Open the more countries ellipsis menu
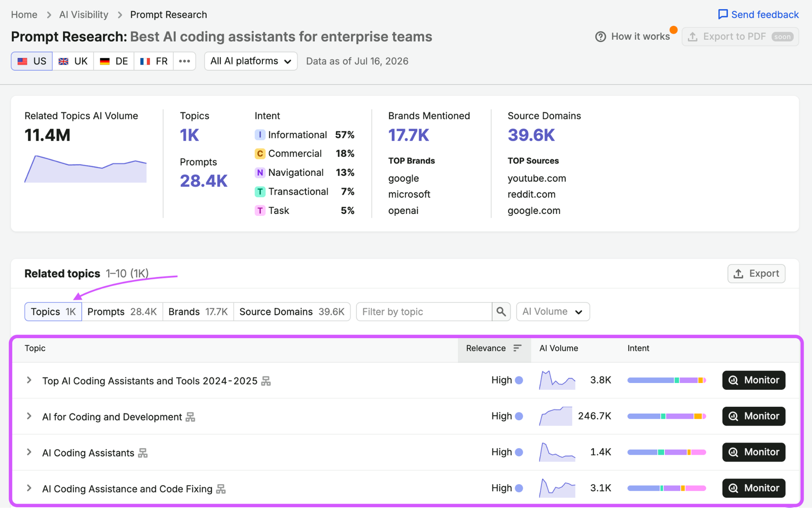The image size is (812, 508). (185, 61)
